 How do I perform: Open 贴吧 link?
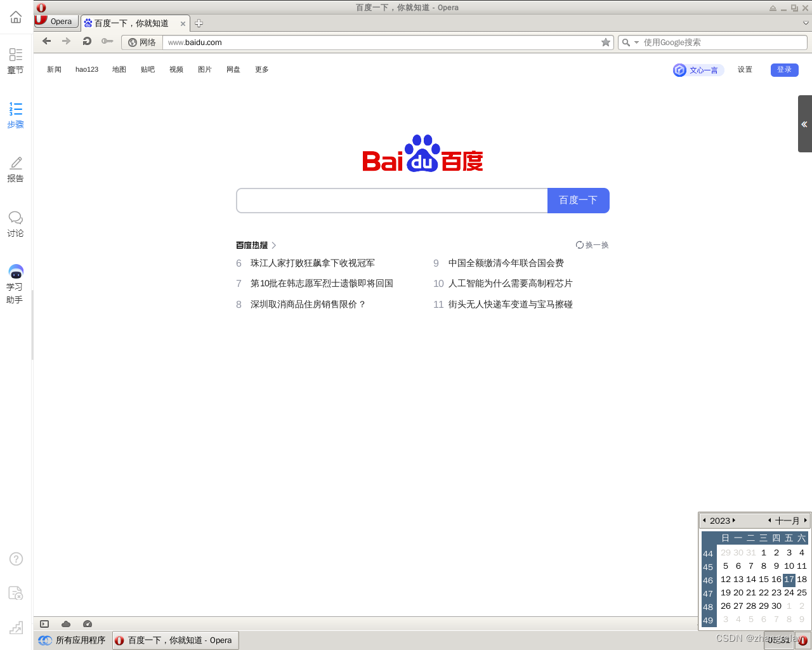click(x=148, y=70)
